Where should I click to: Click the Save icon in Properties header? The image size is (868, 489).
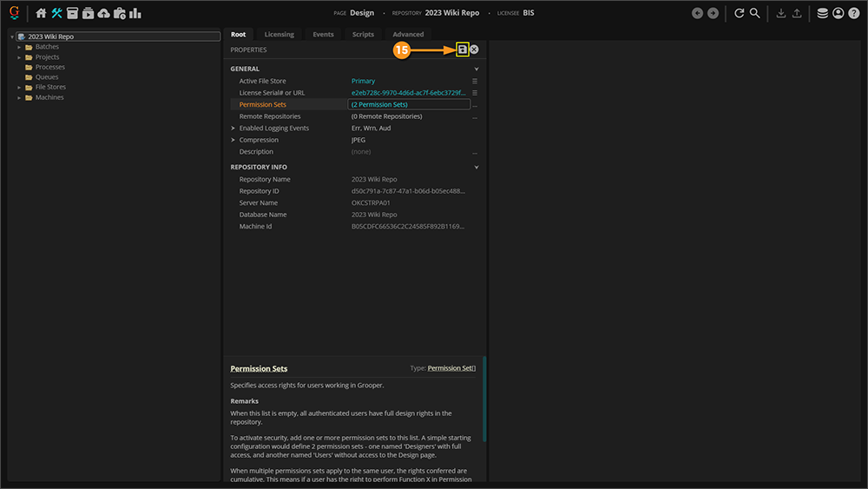pos(463,50)
